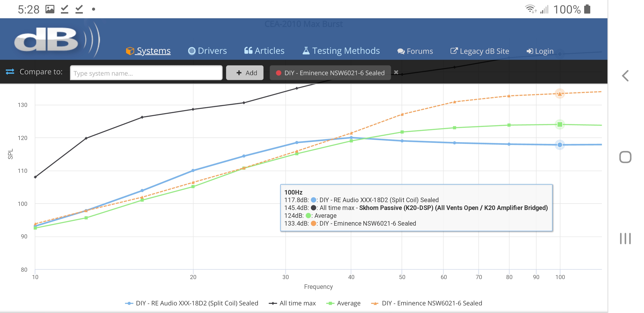The image size is (644, 313).
Task: Tap Android recent apps button
Action: [x=625, y=239]
